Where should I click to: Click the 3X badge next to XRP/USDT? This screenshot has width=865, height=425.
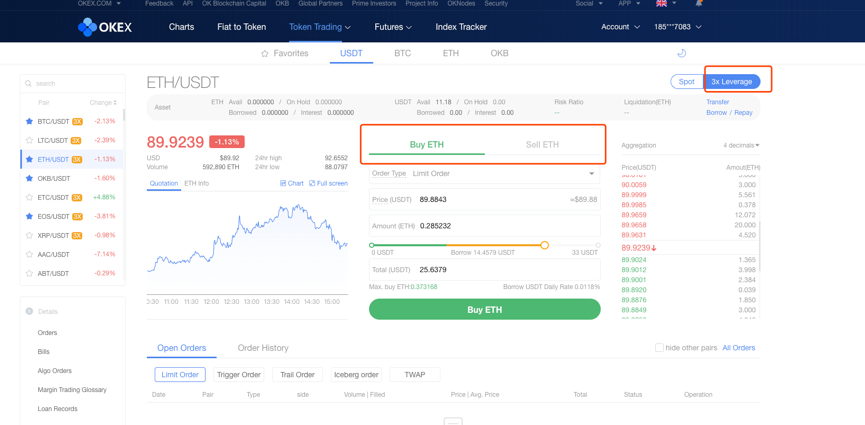pyautogui.click(x=77, y=235)
